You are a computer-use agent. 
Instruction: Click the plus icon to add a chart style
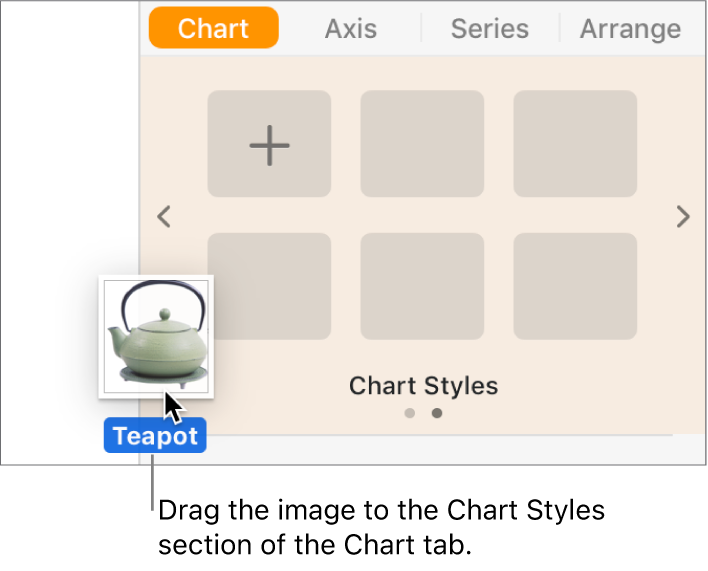[269, 144]
